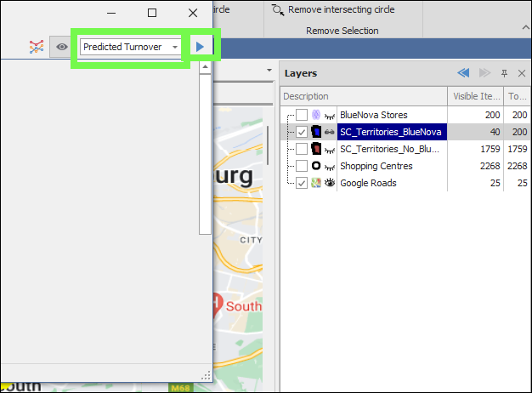Uncheck the SC_Territories_BlueNova layer checkbox

[302, 132]
